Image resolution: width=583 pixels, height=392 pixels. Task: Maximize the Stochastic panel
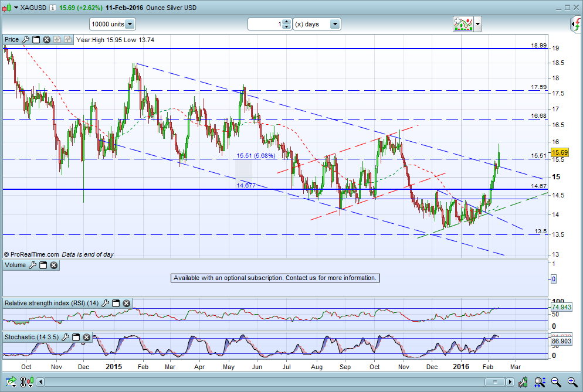click(76, 337)
